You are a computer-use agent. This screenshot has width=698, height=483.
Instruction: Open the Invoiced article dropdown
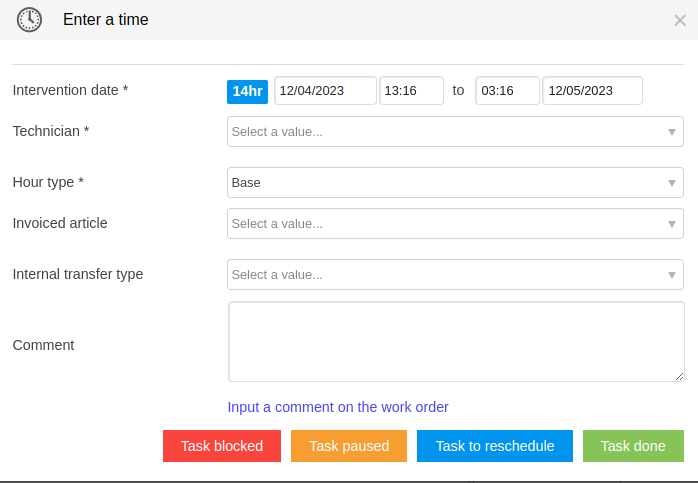(x=455, y=223)
